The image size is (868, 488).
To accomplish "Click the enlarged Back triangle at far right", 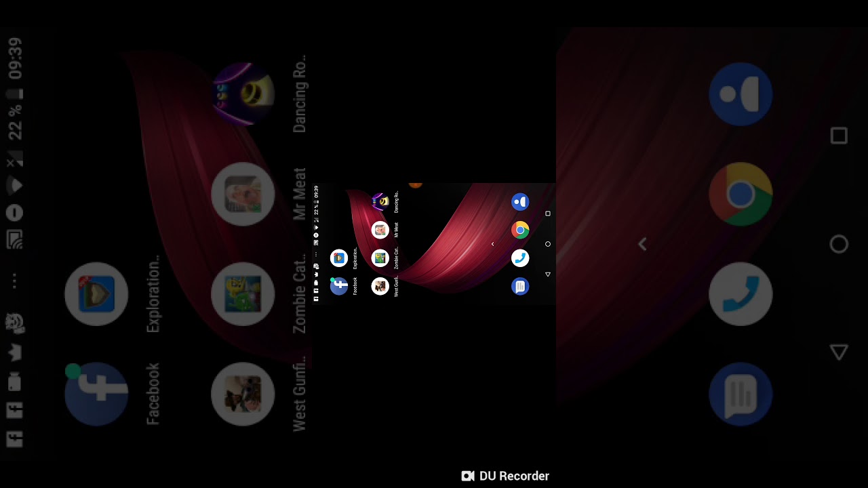I will tap(839, 352).
